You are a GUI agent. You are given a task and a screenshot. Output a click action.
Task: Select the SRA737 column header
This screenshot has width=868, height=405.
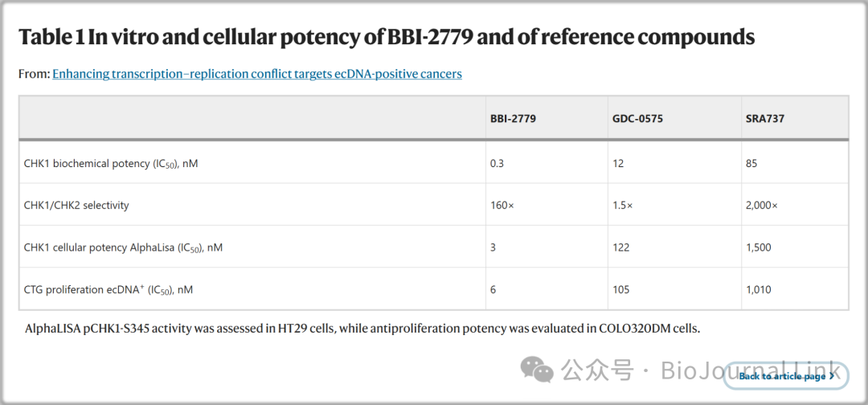[x=765, y=118]
